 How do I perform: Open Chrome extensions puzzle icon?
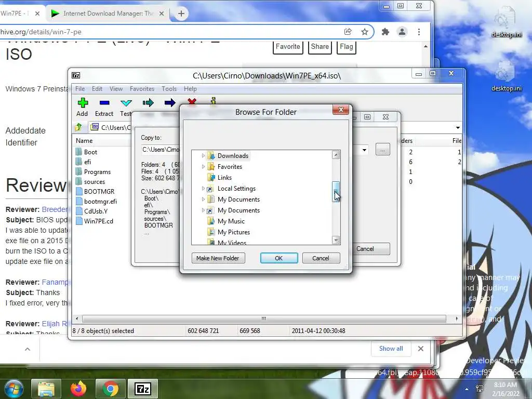click(385, 32)
